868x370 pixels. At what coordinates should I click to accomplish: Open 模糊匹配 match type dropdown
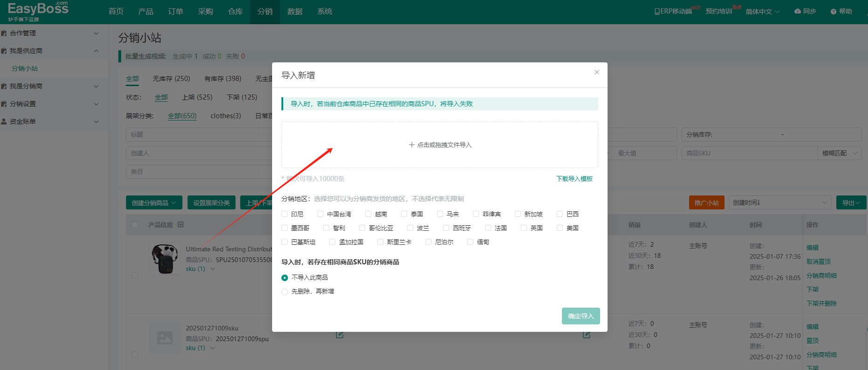(x=840, y=153)
